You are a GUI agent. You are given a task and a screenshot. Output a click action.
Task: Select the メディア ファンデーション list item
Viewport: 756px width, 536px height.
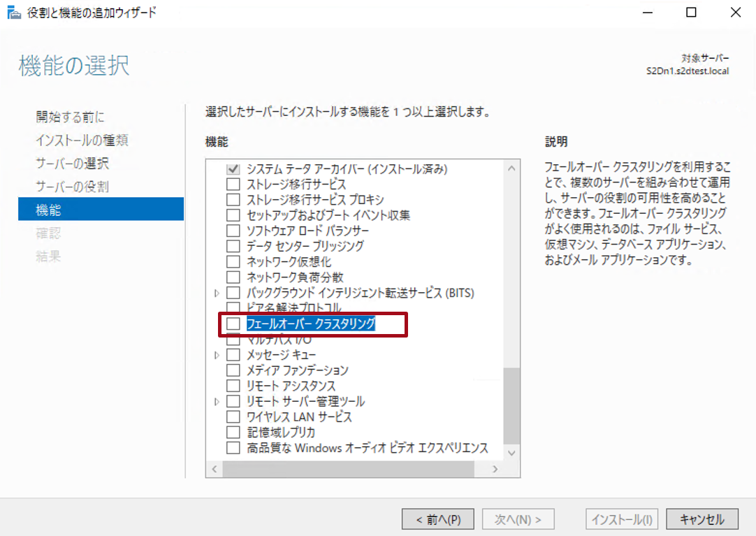pos(297,370)
